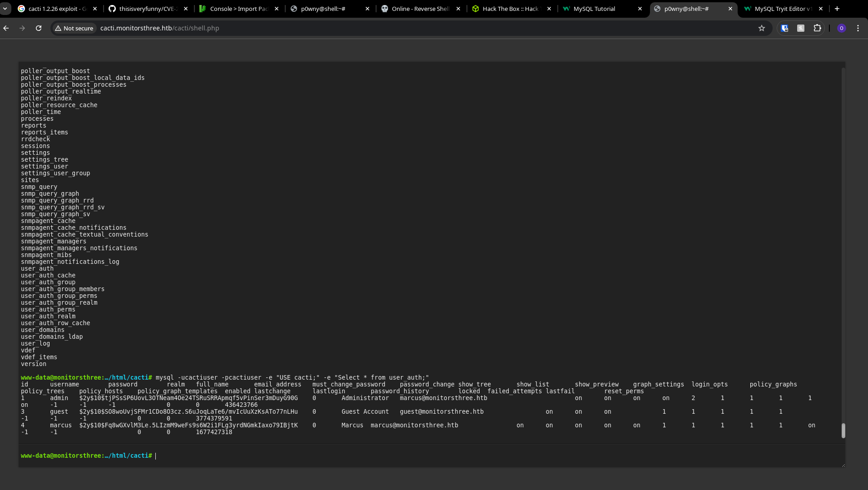
Task: Click the terminal output scrollbar thumb
Action: point(843,431)
